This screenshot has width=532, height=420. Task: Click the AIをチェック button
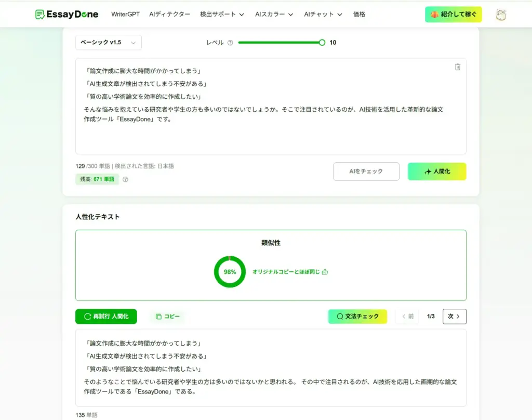tap(366, 172)
